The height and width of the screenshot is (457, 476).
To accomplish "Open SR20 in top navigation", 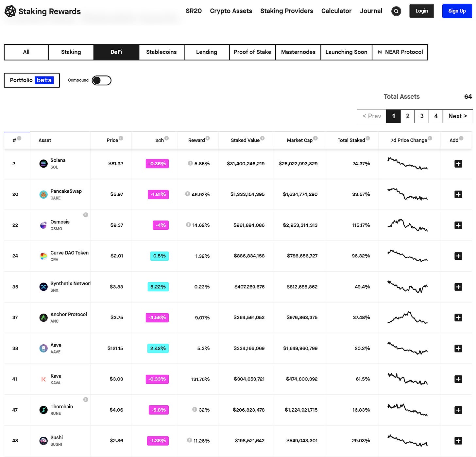I will pos(194,11).
